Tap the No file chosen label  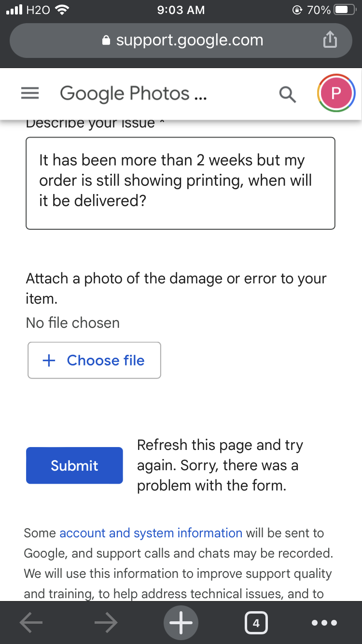coord(73,322)
